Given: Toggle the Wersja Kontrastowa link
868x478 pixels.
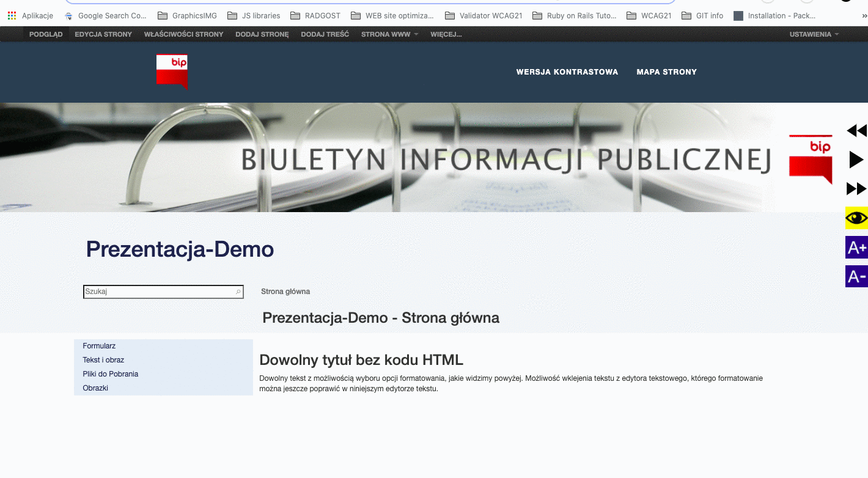Looking at the screenshot, I should [567, 72].
